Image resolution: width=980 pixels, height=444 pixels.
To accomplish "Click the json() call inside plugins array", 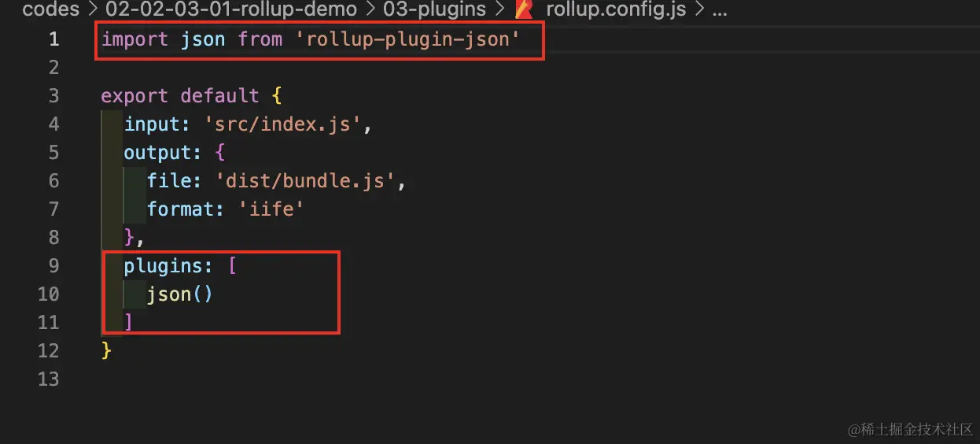I will (x=180, y=294).
